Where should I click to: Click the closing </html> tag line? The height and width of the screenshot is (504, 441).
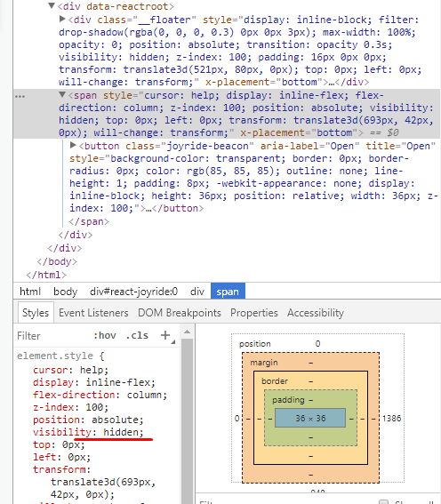coord(46,275)
